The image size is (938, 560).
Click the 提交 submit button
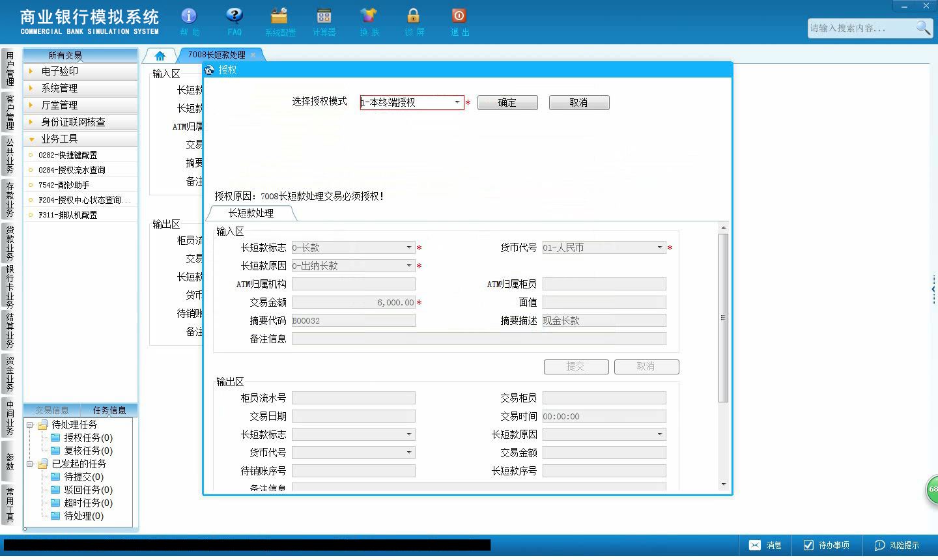click(576, 367)
